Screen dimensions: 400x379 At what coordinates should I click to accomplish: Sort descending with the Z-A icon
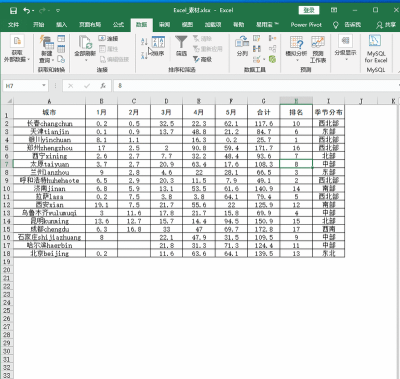tap(144, 55)
